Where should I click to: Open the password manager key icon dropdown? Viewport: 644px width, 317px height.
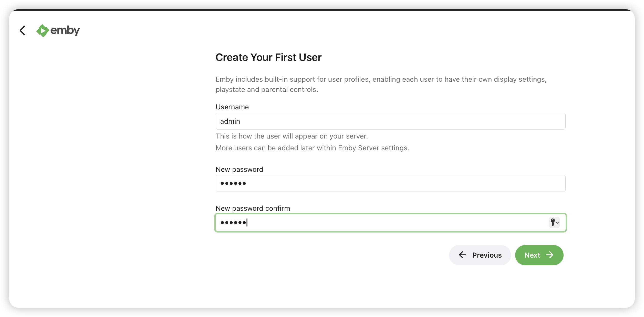pyautogui.click(x=554, y=222)
